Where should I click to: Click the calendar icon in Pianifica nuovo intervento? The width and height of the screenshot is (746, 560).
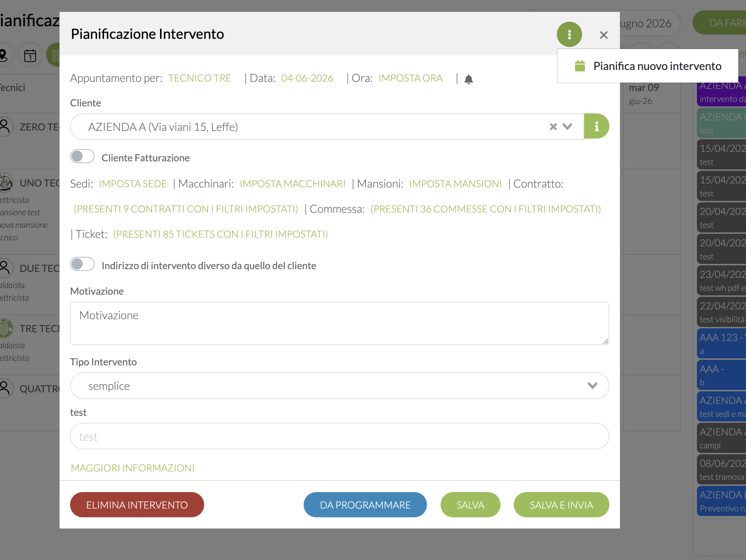pyautogui.click(x=580, y=66)
